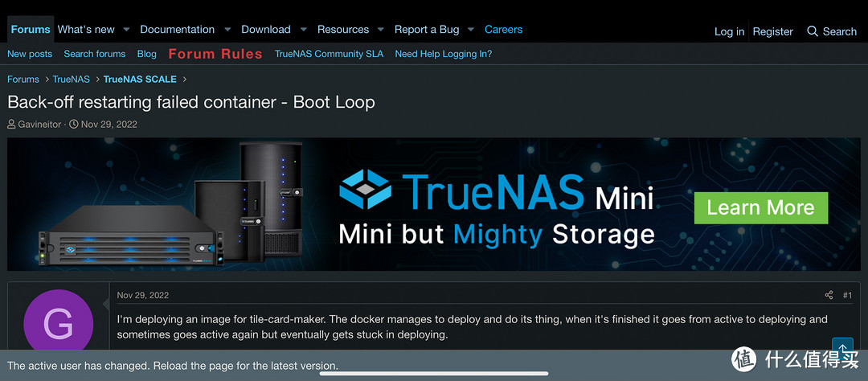Open TrueNAS Community SLA link
Viewport: 868px width, 381px height.
point(329,54)
